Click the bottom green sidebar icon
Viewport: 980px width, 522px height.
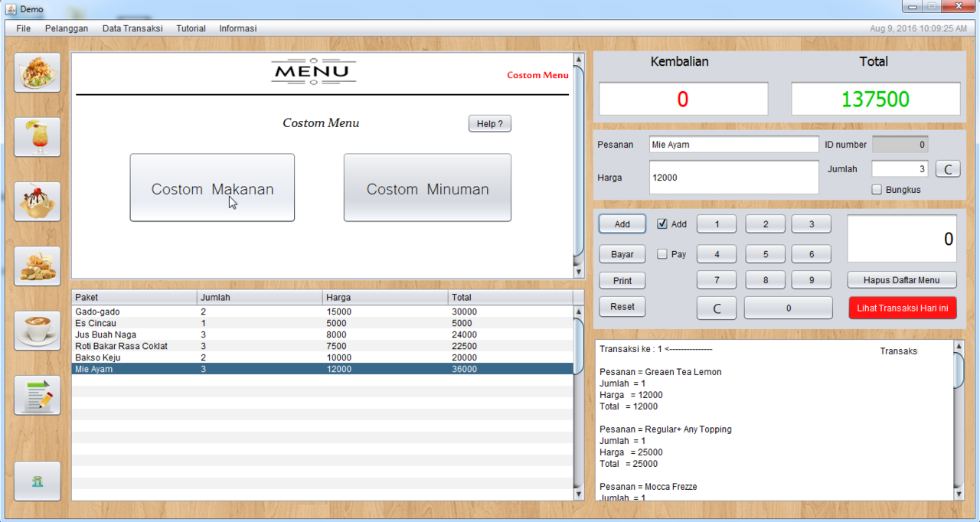pyautogui.click(x=37, y=481)
